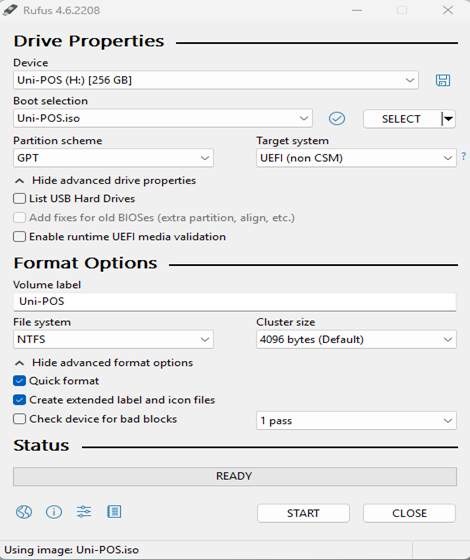The image size is (470, 560).
Task: Click the READY progress bar
Action: pos(235,476)
